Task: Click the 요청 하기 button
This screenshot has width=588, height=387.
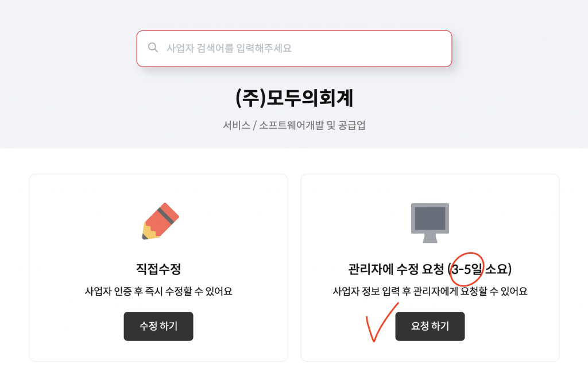Action: coord(430,326)
